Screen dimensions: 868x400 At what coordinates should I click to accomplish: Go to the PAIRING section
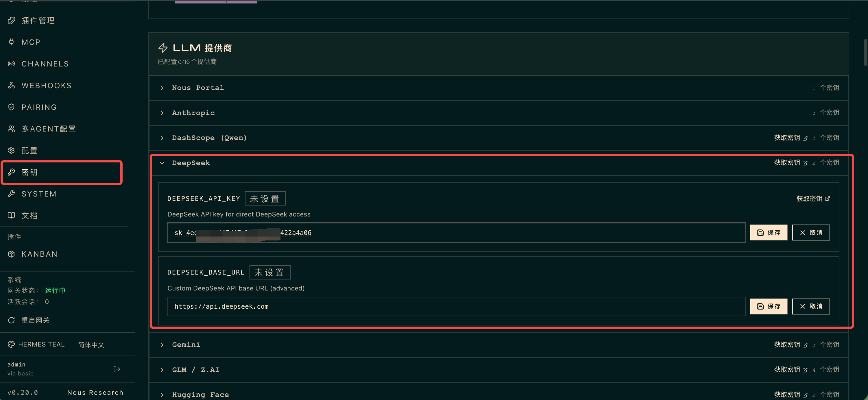[x=39, y=107]
